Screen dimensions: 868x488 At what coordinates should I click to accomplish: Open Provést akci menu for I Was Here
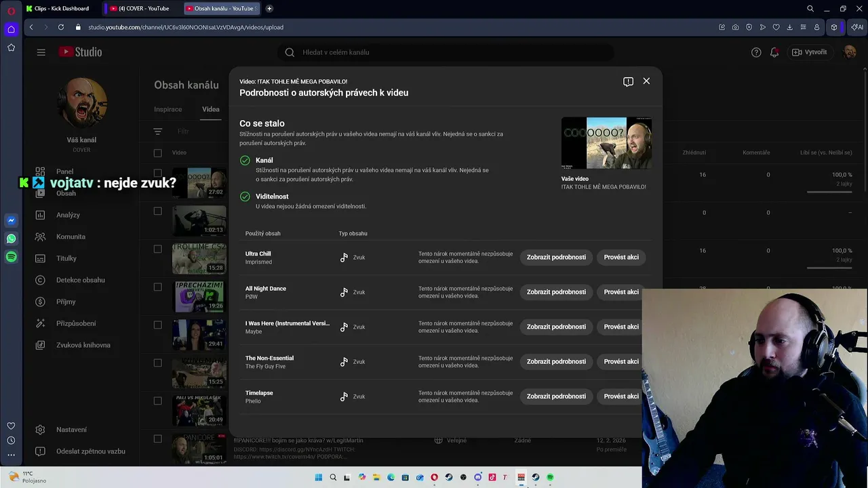click(x=620, y=327)
